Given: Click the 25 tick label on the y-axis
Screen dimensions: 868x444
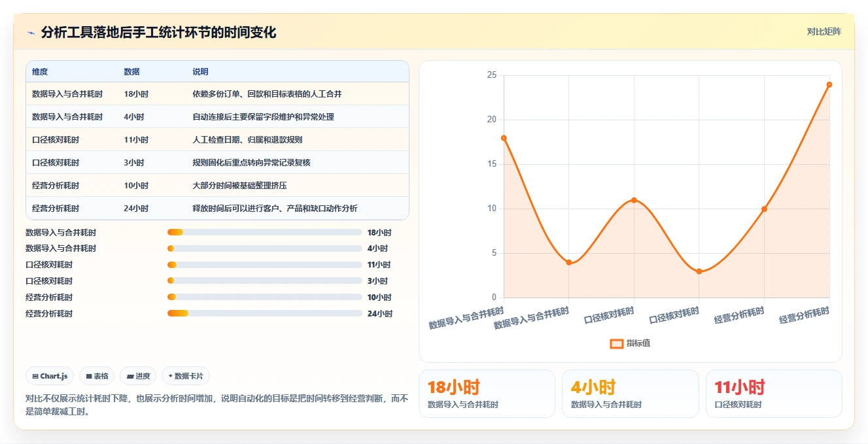Looking at the screenshot, I should pyautogui.click(x=492, y=75).
